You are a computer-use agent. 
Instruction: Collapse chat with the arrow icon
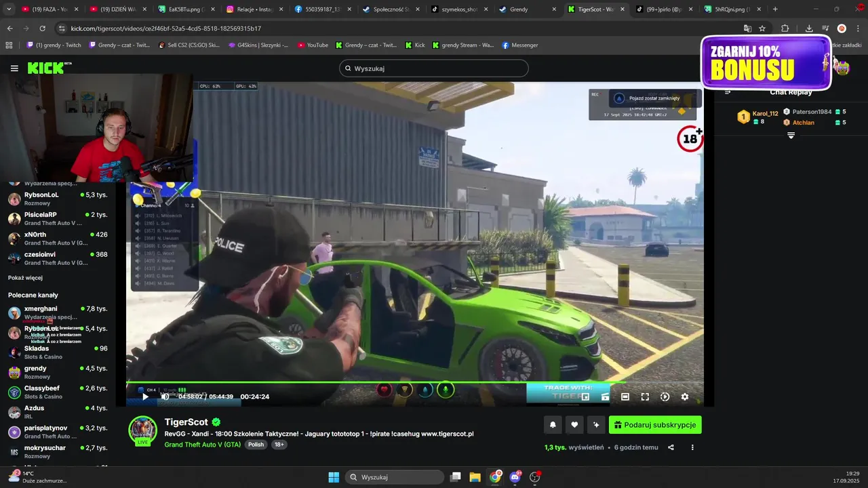(x=728, y=92)
